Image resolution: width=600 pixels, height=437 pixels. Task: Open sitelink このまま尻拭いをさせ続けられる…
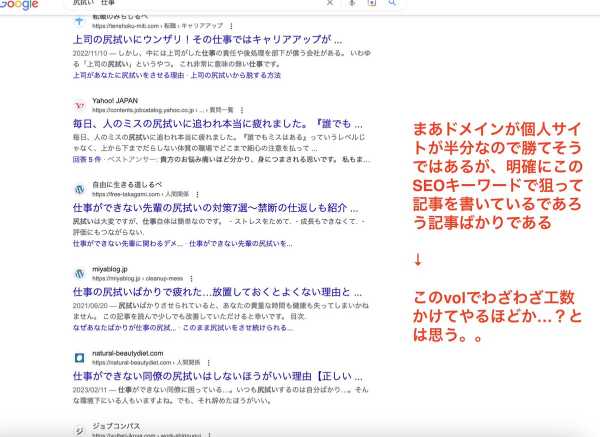(238, 328)
